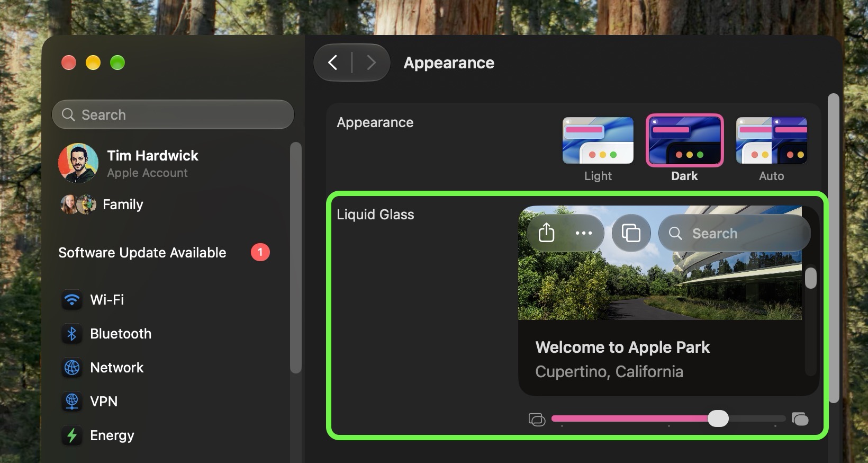Click the clear glass icon left of slider
The width and height of the screenshot is (868, 463).
(537, 420)
